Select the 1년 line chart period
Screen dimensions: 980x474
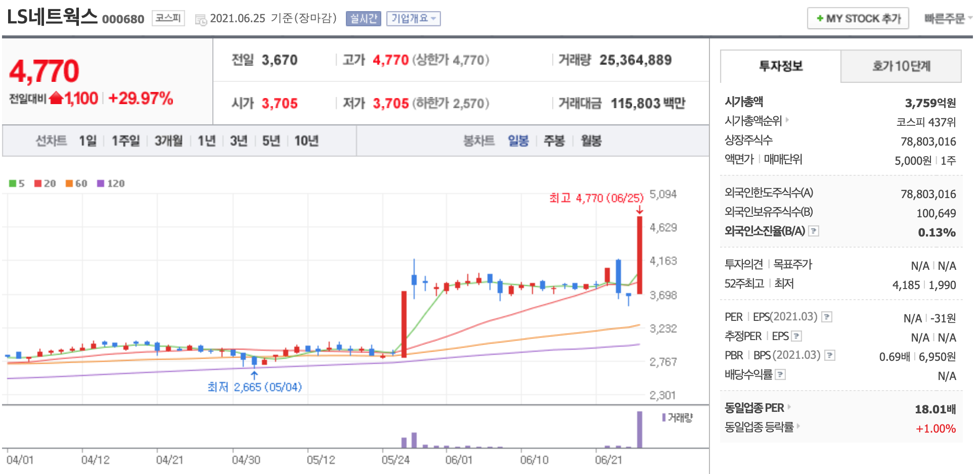pos(206,140)
